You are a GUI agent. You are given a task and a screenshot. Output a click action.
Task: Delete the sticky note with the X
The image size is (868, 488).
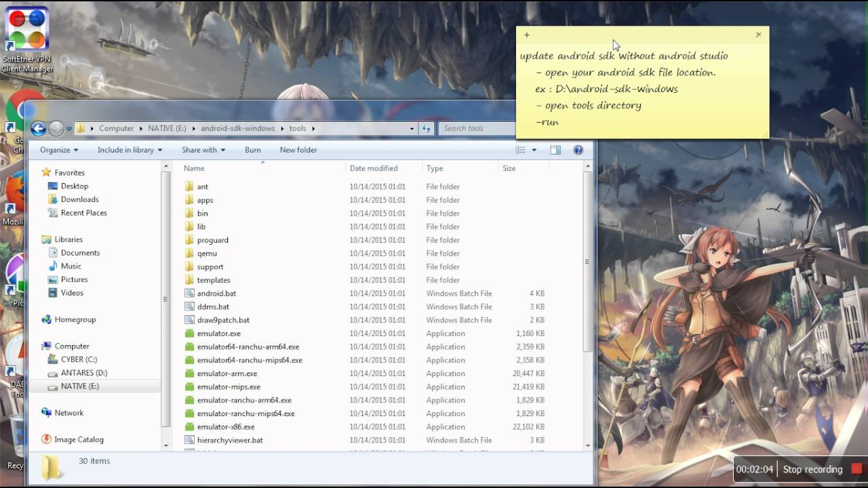tap(758, 35)
